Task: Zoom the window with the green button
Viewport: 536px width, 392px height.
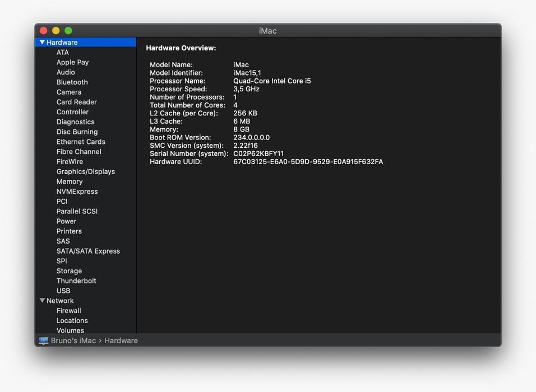Action: 68,30
